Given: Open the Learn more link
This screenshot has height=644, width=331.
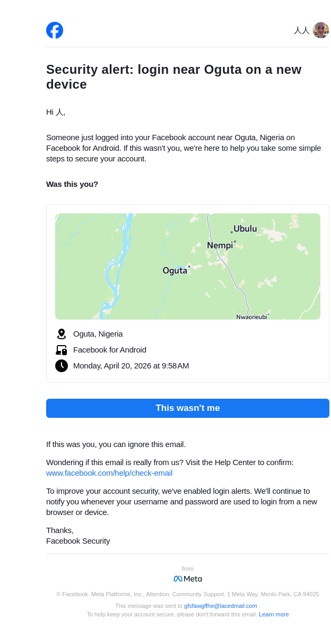Looking at the screenshot, I should [274, 614].
